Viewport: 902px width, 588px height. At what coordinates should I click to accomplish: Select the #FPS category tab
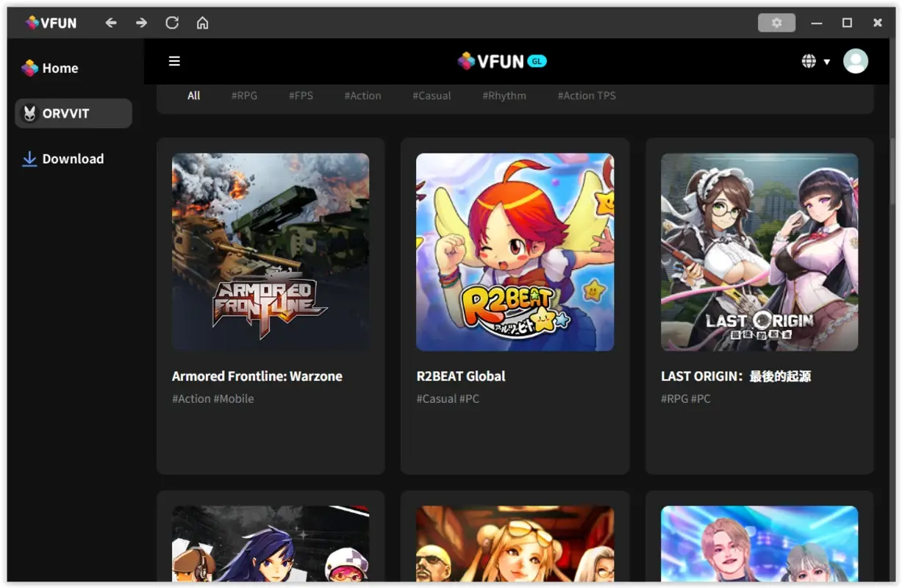pyautogui.click(x=301, y=95)
